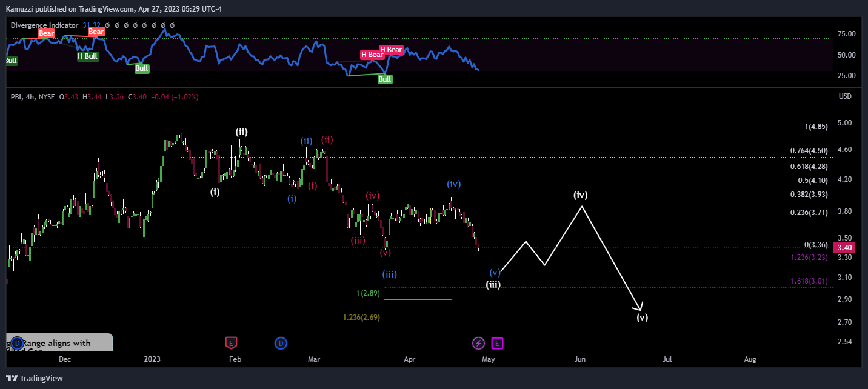Click the indicator value 31.32
868x389 pixels.
(92, 25)
